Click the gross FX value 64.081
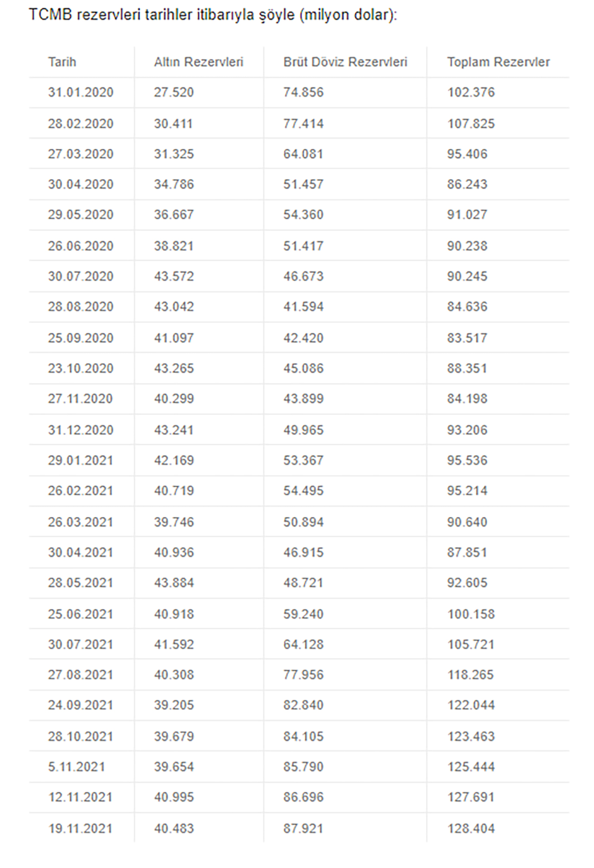The width and height of the screenshot is (594, 868). point(303,154)
